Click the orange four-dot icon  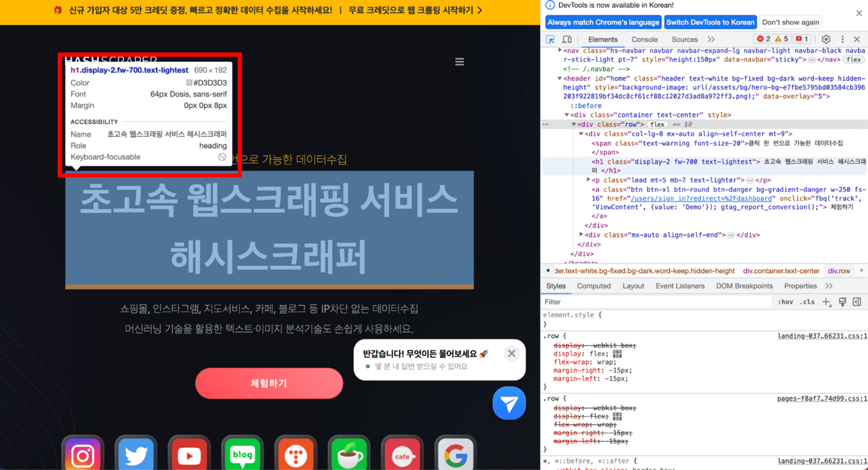[x=296, y=455]
